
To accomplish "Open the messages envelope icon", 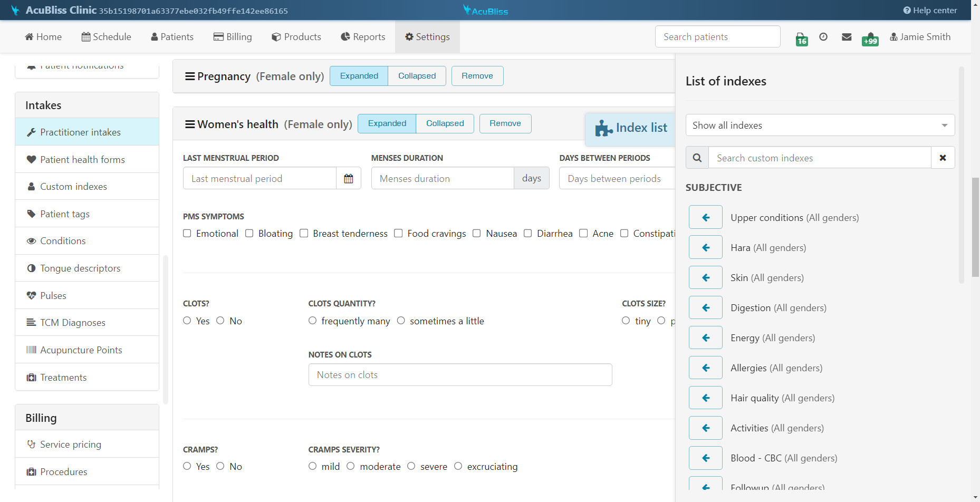I will tap(847, 37).
